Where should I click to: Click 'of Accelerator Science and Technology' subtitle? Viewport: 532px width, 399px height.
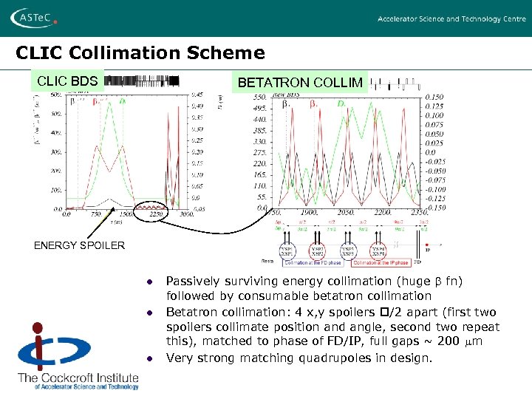86,386
